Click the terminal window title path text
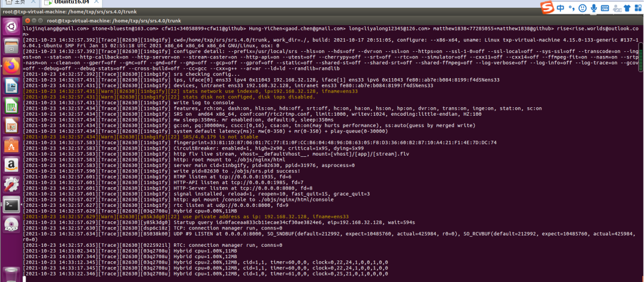The height and width of the screenshot is (282, 644). coord(114,20)
